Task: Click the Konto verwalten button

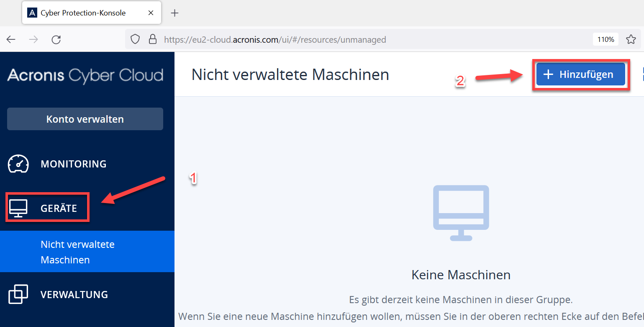Action: pyautogui.click(x=85, y=119)
